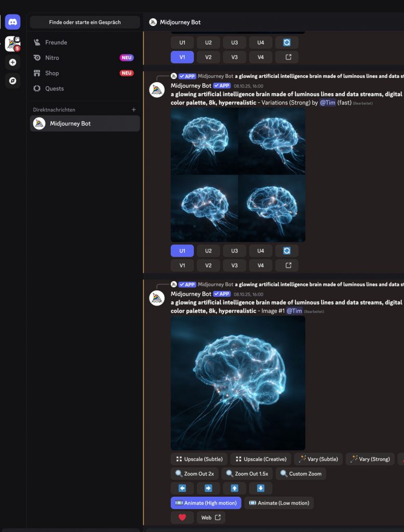Pan image down with down arrow

(261, 488)
